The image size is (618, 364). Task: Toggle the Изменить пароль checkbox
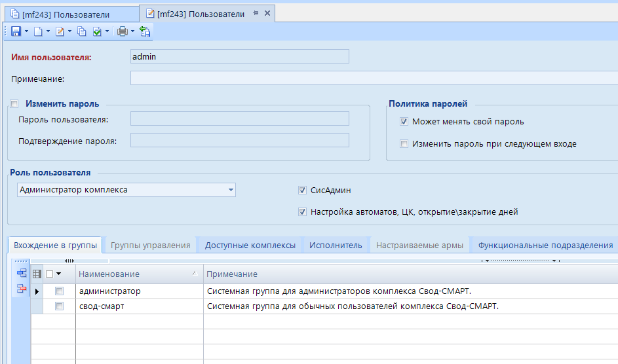14,104
